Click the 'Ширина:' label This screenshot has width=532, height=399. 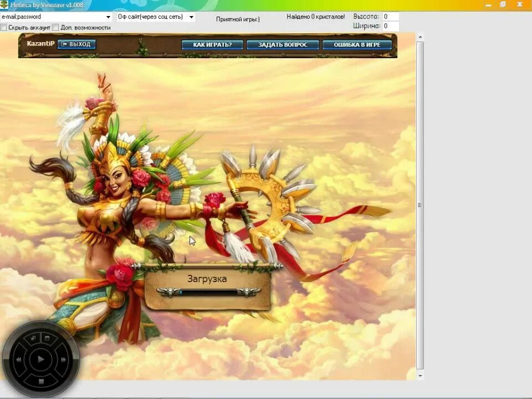click(366, 26)
